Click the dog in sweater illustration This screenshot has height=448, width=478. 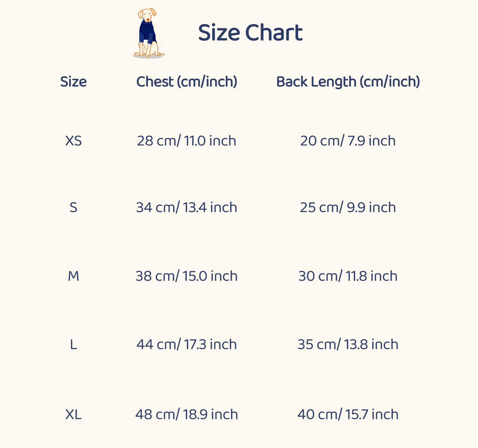pos(148,33)
